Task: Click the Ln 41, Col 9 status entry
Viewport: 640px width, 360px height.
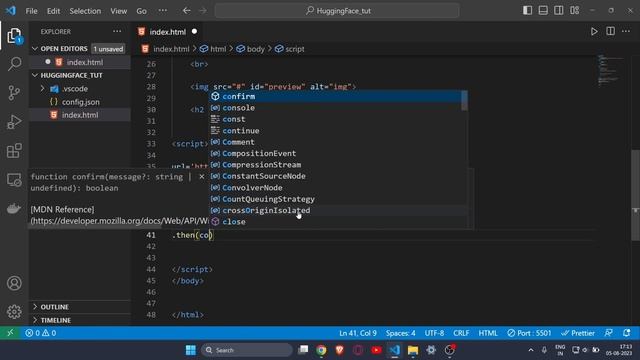Action: [358, 333]
